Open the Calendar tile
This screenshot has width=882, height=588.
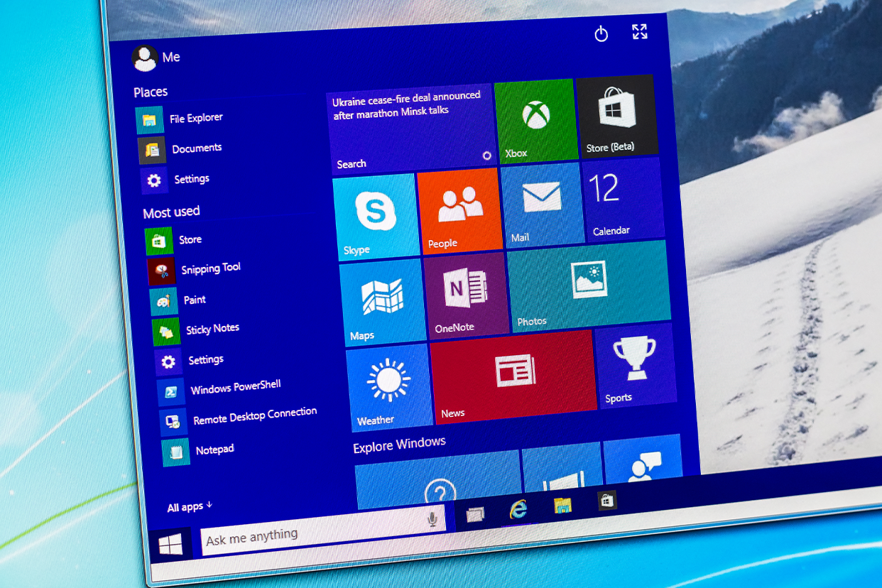click(x=623, y=200)
